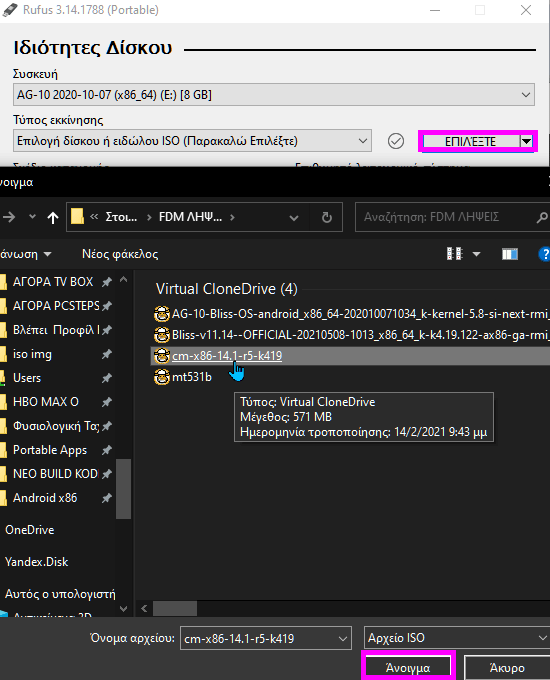
Task: Click the cm-x86-14.1 file icon
Action: coord(162,356)
